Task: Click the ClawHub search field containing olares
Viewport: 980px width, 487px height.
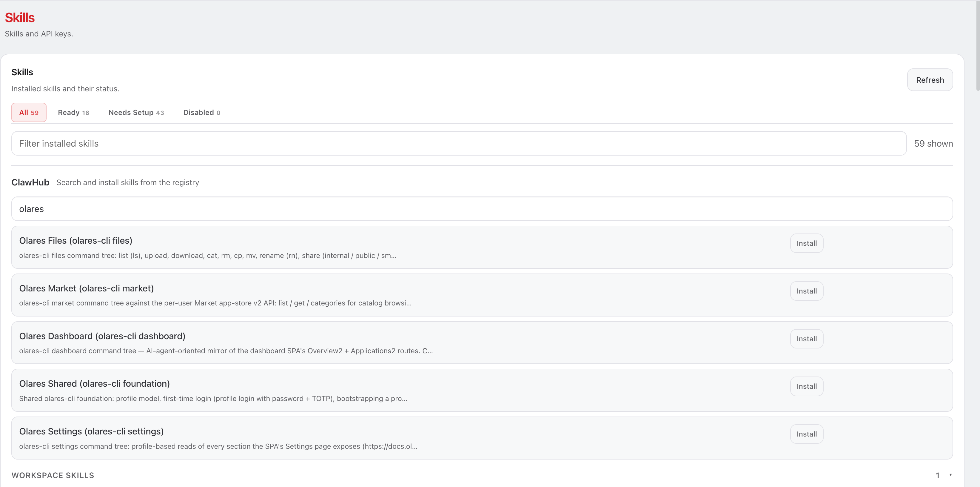Action: click(482, 209)
